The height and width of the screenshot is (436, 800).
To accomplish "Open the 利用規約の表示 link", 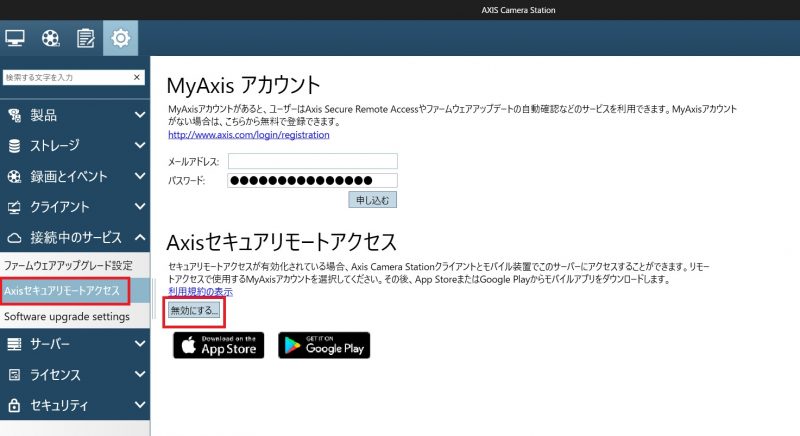I will pyautogui.click(x=201, y=292).
